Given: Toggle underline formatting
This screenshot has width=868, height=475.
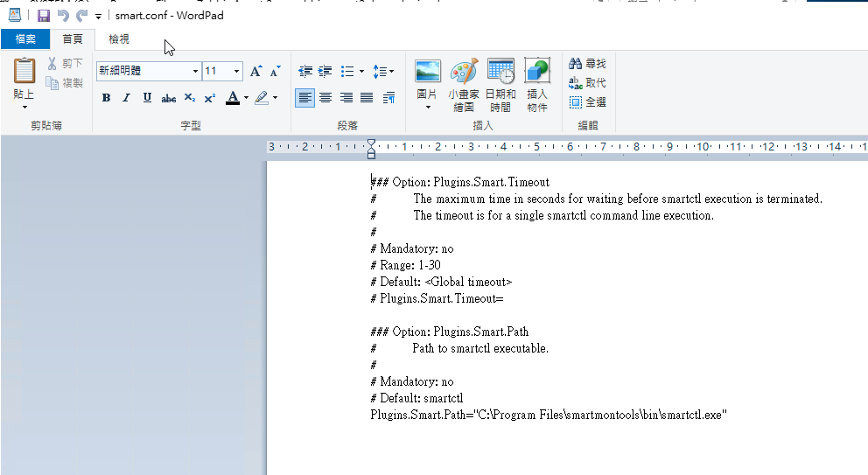Looking at the screenshot, I should point(147,98).
